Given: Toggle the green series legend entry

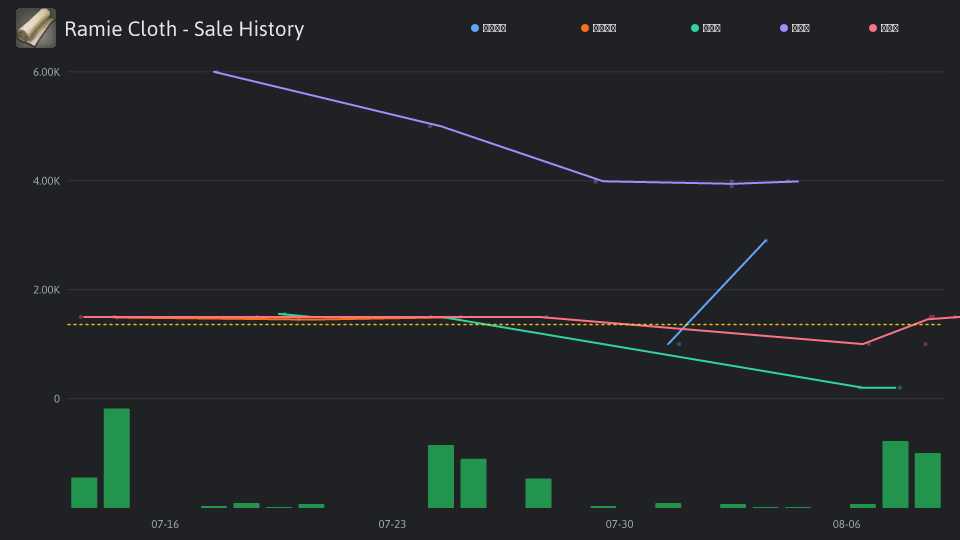Looking at the screenshot, I should [705, 28].
